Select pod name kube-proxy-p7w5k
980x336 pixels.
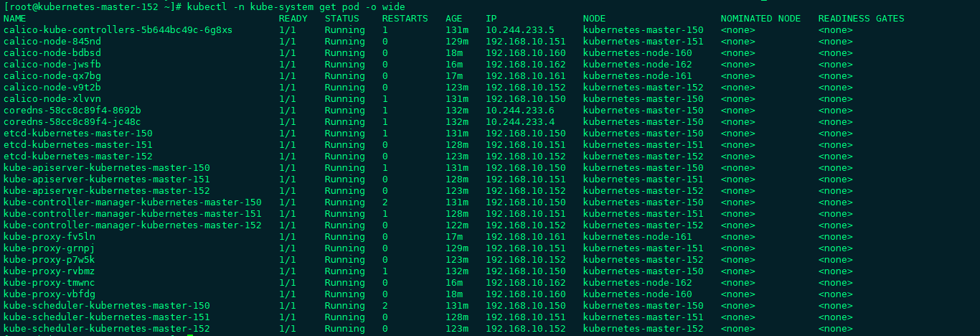[x=50, y=260]
